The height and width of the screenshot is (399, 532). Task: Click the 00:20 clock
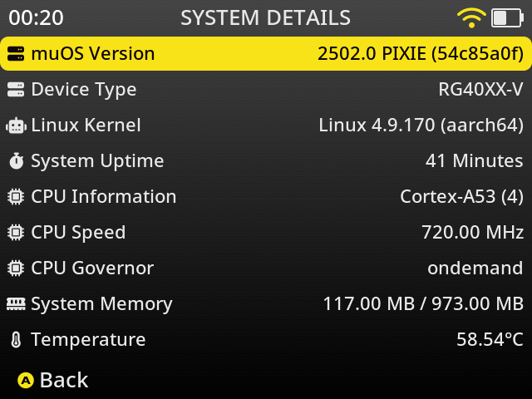pos(36,17)
